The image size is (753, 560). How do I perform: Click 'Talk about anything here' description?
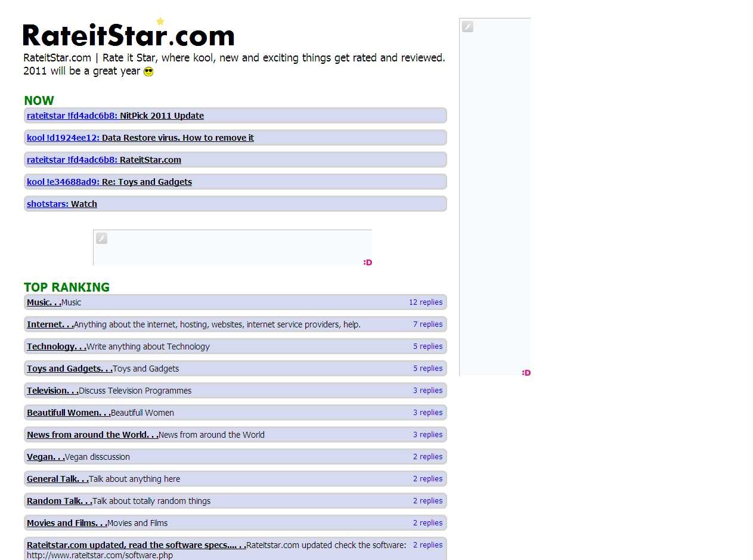tap(135, 479)
